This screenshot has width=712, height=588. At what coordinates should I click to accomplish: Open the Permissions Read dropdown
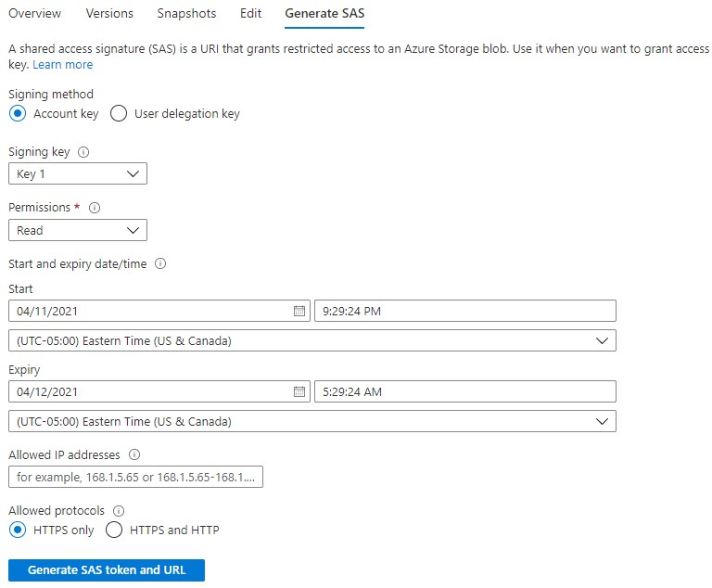pyautogui.click(x=78, y=230)
